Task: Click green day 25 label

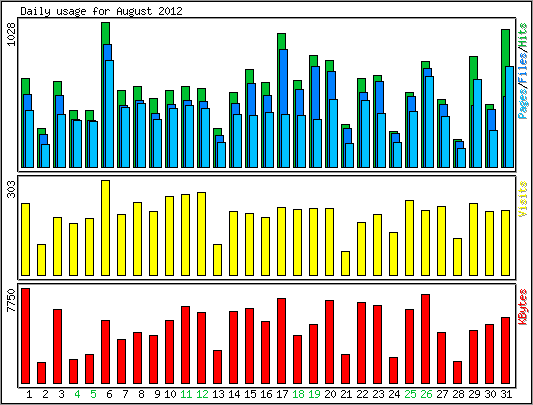Action: (x=410, y=394)
